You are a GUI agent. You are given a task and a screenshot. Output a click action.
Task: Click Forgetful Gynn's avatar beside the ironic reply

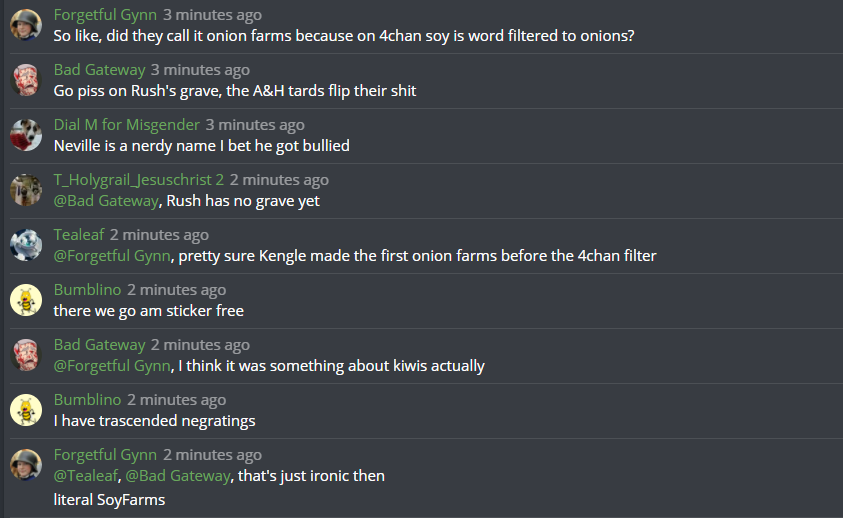tap(25, 465)
